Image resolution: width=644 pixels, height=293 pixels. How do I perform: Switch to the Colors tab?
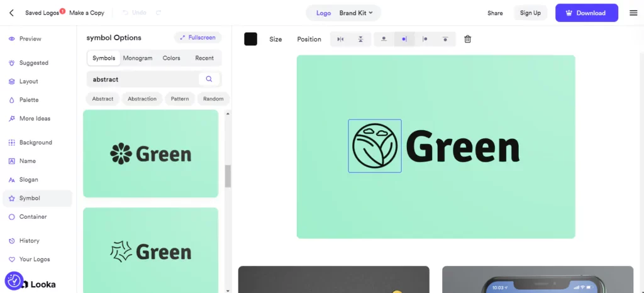[x=171, y=58]
